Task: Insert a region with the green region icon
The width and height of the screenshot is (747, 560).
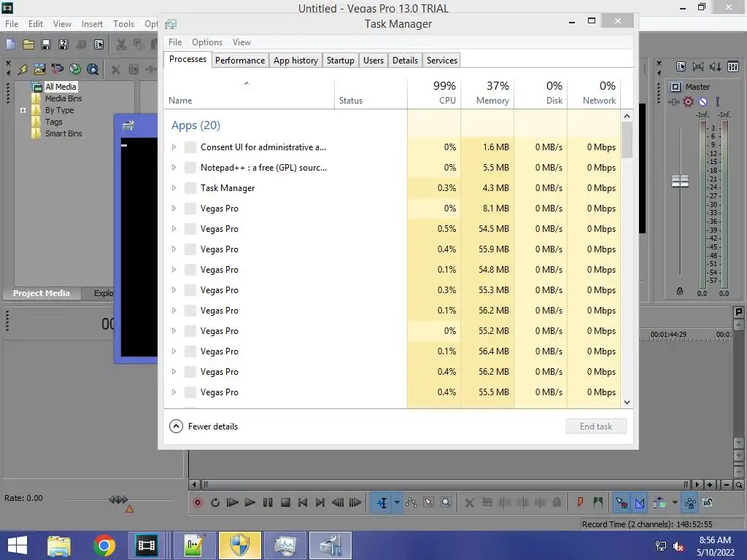Action: pos(598,502)
